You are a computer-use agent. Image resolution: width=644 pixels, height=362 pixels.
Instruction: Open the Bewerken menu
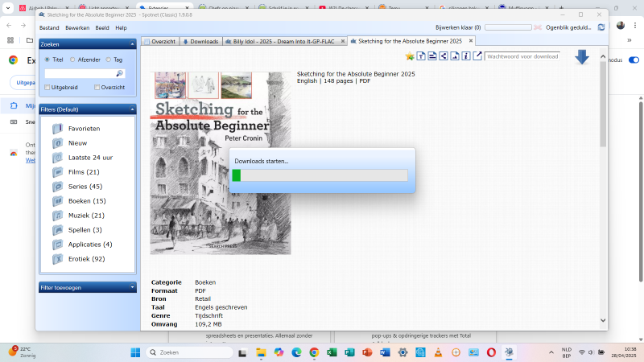(x=77, y=27)
